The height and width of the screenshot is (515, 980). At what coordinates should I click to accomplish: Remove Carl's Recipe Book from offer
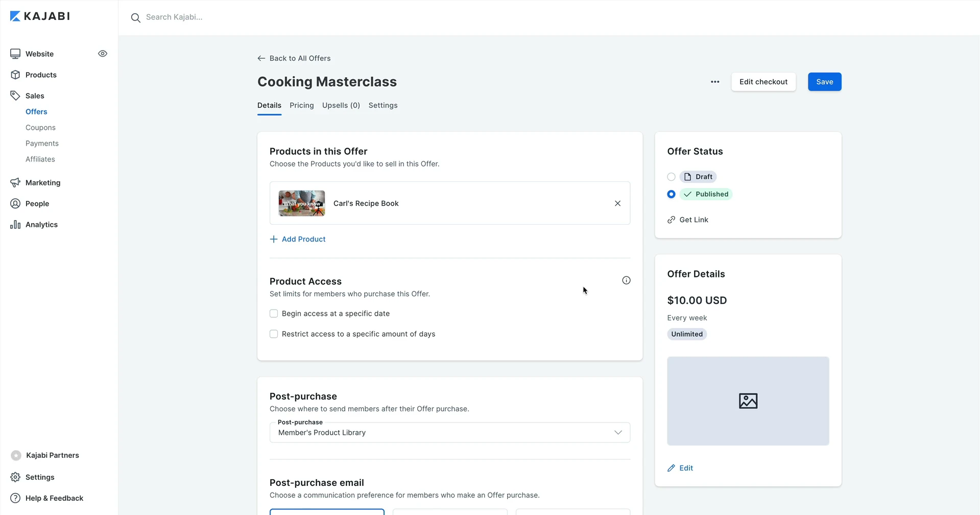(617, 203)
